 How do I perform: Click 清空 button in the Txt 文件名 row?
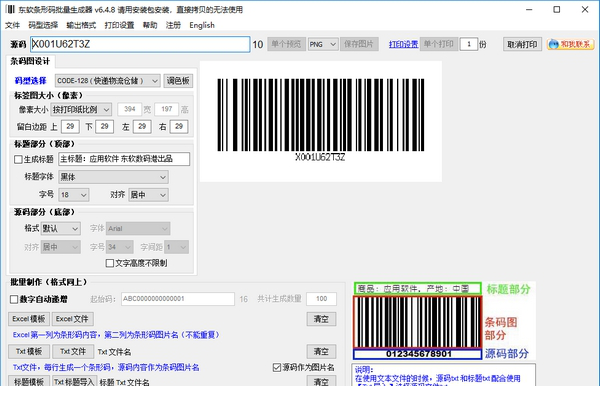pyautogui.click(x=321, y=352)
